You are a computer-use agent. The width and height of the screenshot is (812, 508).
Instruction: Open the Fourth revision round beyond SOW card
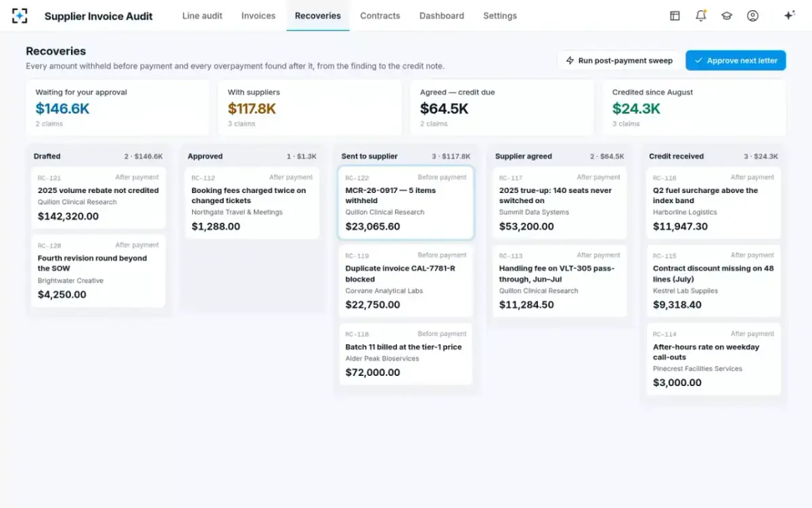tap(98, 271)
